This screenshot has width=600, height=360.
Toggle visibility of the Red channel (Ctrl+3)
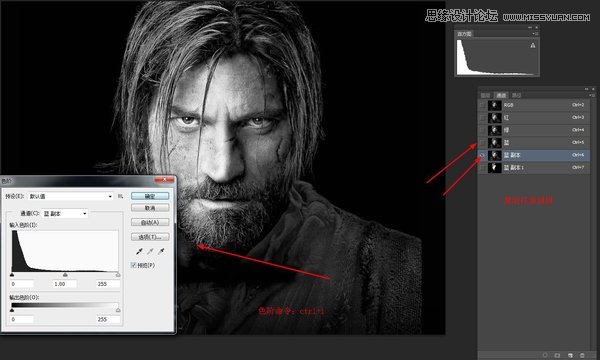[483, 118]
